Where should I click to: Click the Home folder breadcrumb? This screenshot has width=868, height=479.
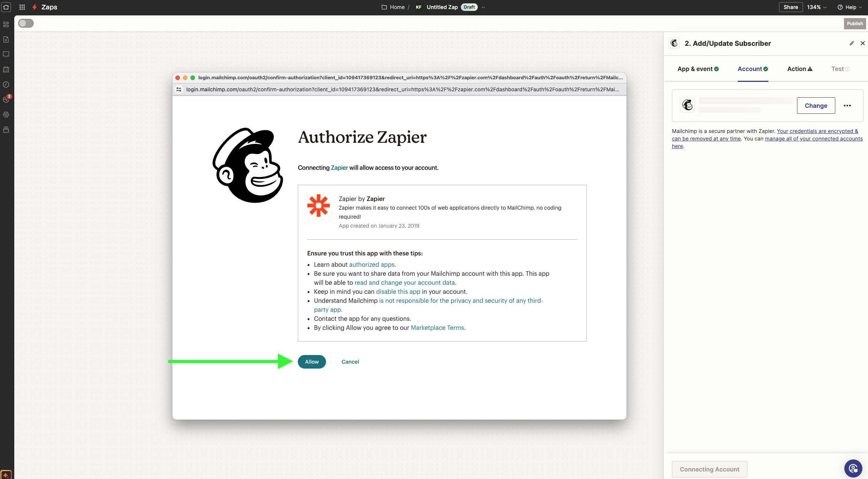coord(393,7)
